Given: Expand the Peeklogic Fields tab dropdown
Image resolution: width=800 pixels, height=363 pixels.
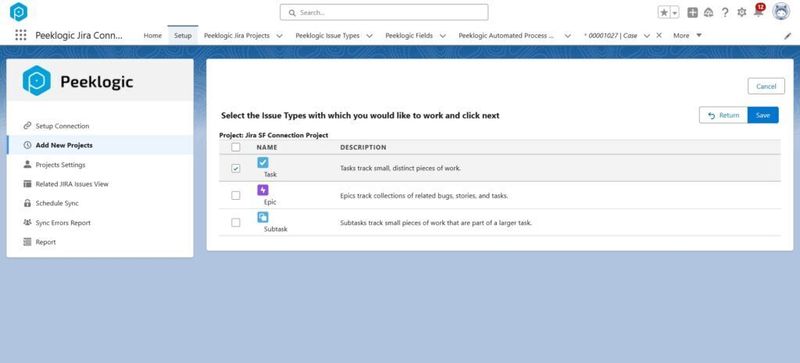Looking at the screenshot, I should 443,36.
